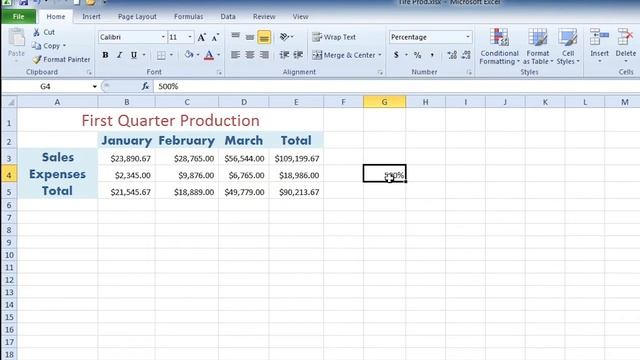
Task: Click the formula bar showing 500%
Action: [x=396, y=86]
